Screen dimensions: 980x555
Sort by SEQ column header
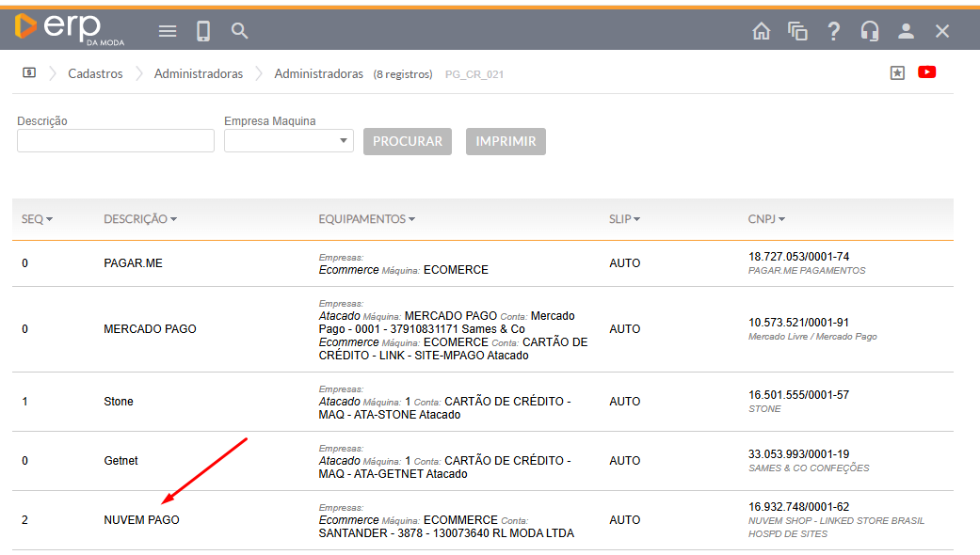coord(37,219)
